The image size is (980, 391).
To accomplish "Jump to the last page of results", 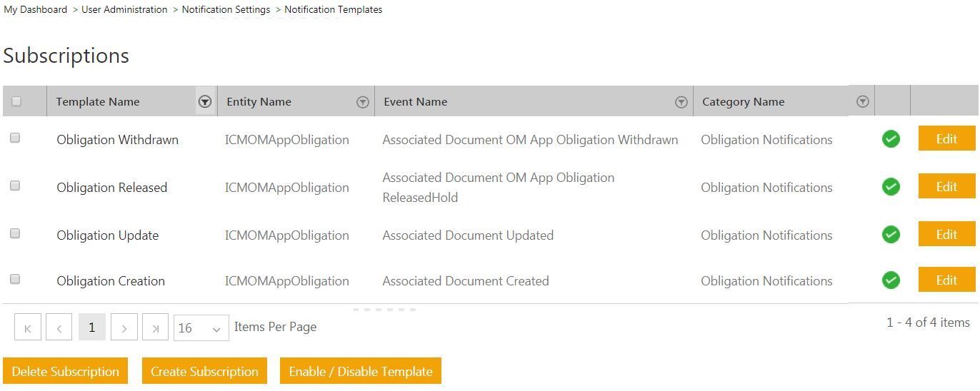I will pyautogui.click(x=155, y=328).
